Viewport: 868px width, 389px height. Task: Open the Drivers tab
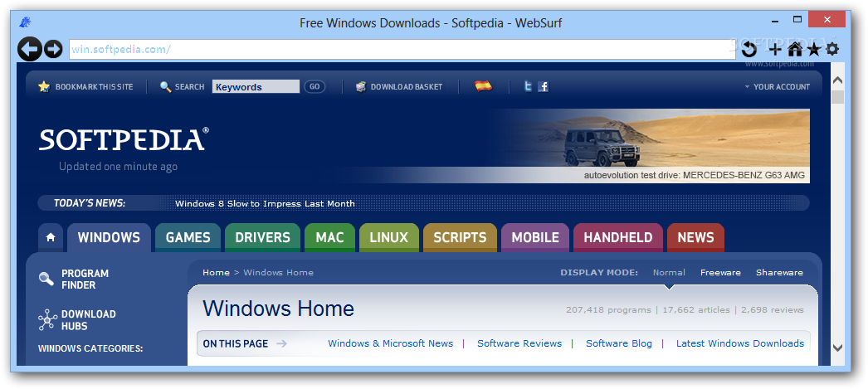pyautogui.click(x=262, y=237)
